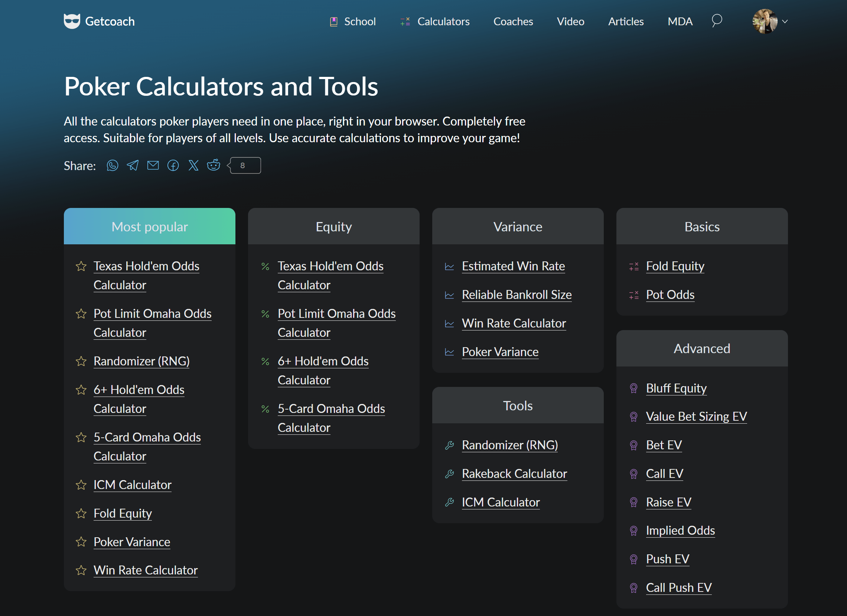Toggle the favorite star next to ICM Calculator
This screenshot has height=616, width=847.
click(x=81, y=485)
